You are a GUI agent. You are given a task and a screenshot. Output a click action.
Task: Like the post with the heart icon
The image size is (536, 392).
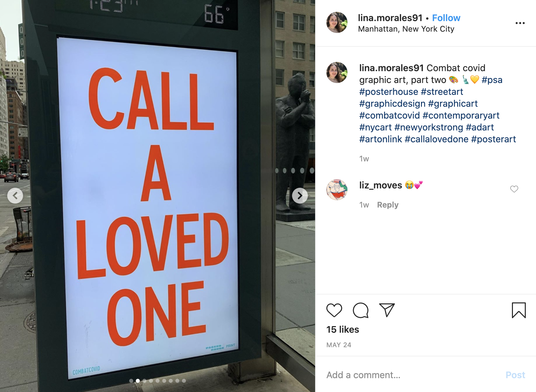pos(334,310)
